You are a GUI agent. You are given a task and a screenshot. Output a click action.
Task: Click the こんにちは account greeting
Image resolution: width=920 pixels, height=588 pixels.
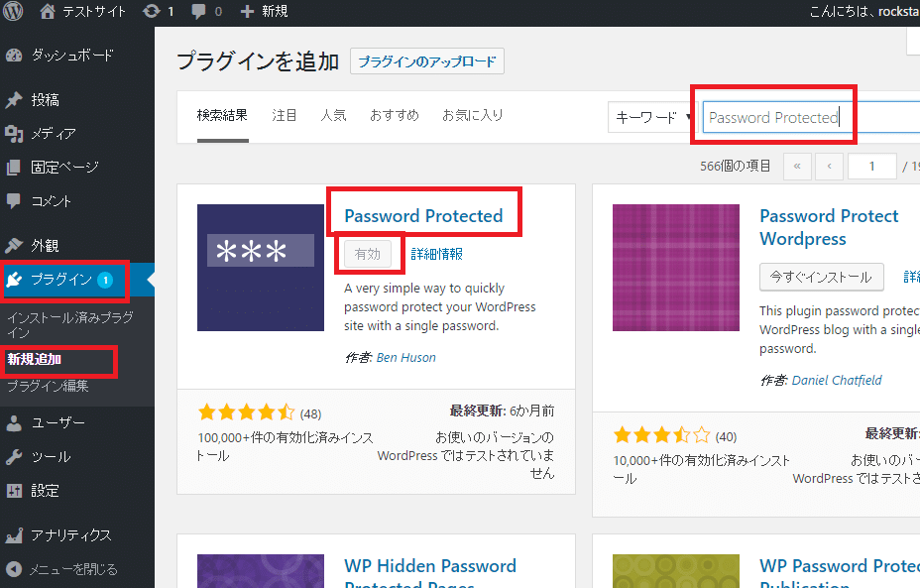point(864,11)
